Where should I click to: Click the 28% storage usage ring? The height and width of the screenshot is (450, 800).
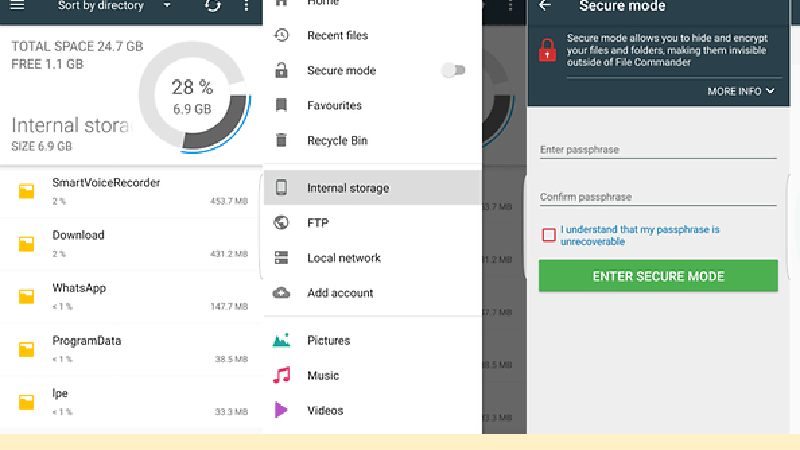[192, 97]
